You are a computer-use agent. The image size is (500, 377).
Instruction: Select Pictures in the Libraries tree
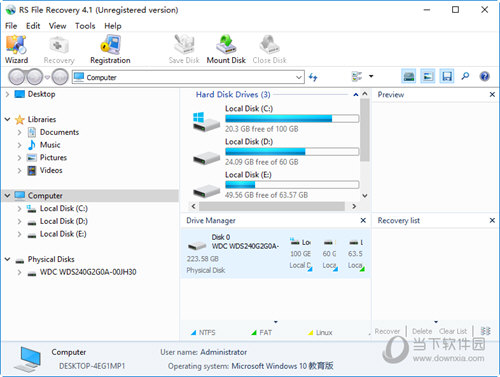53,157
